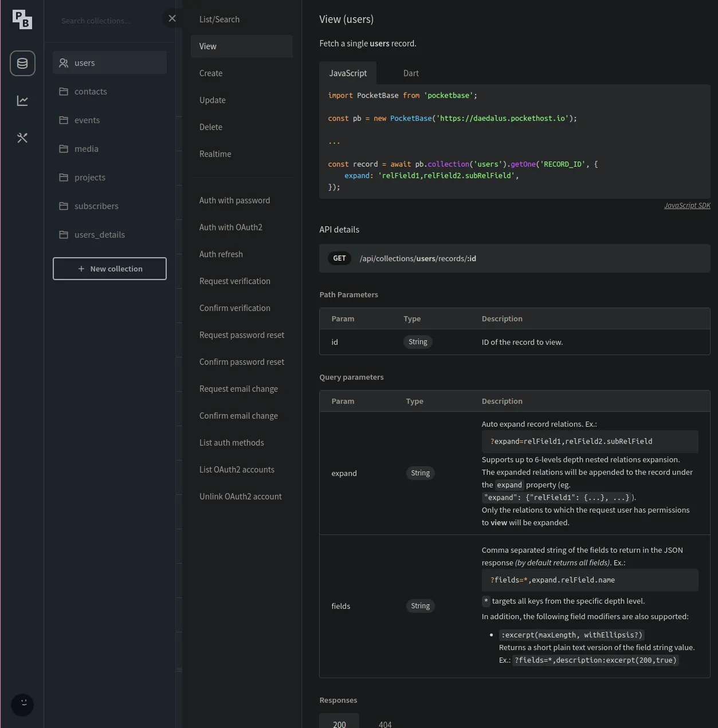Open the List/Search API section
The width and height of the screenshot is (718, 728).
tap(219, 19)
